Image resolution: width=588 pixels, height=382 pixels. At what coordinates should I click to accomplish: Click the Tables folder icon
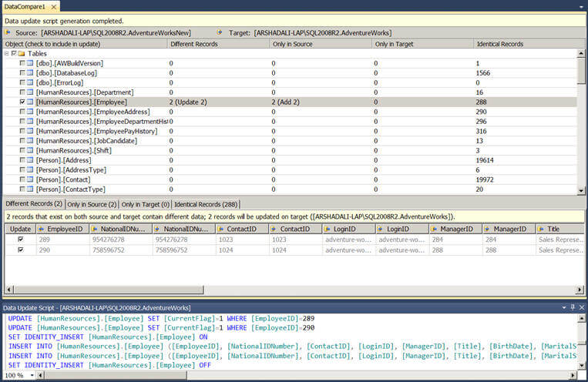pos(22,54)
